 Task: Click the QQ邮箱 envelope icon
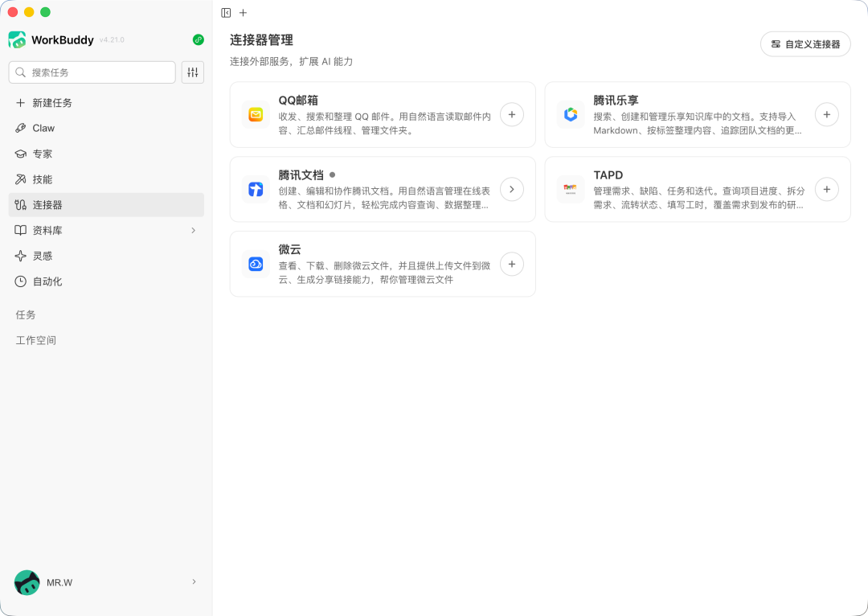point(256,115)
